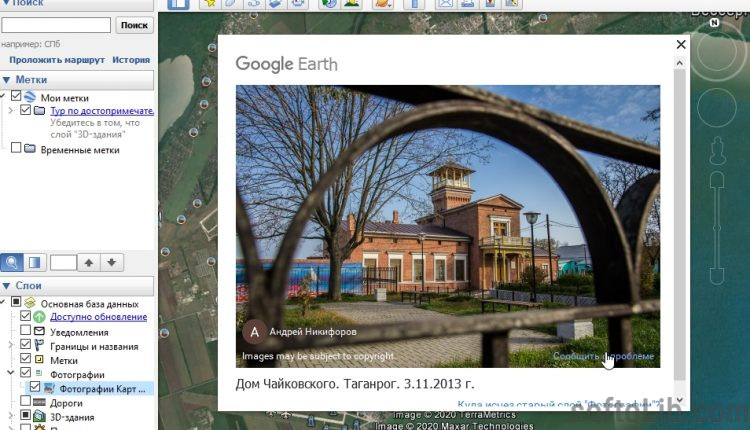This screenshot has width=750, height=430.
Task: Enable the Временные метки checkbox
Action: [x=16, y=147]
